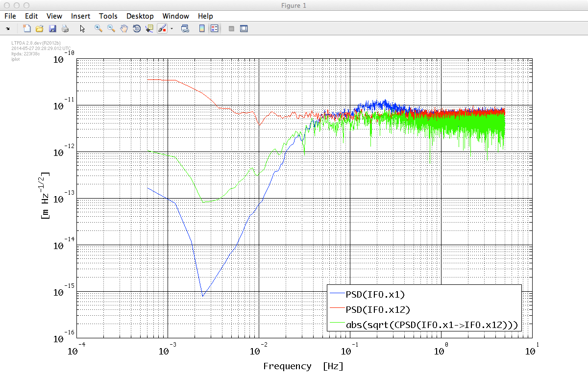Open the Desktop menu
The height and width of the screenshot is (379, 588).
pyautogui.click(x=140, y=16)
